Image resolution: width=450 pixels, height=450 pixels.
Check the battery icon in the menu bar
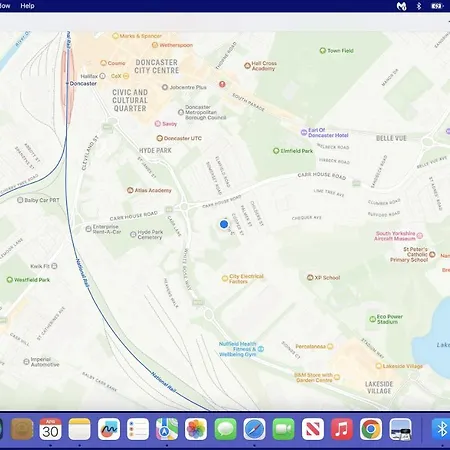(436, 6)
